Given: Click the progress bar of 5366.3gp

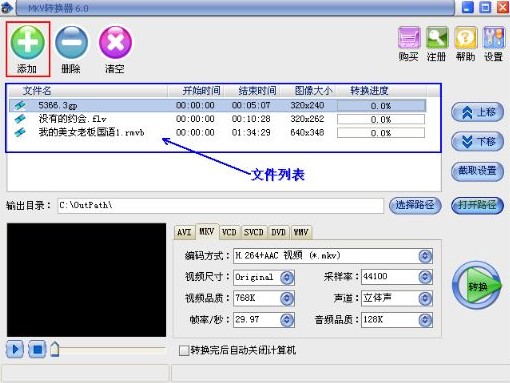Looking at the screenshot, I should pyautogui.click(x=381, y=106).
